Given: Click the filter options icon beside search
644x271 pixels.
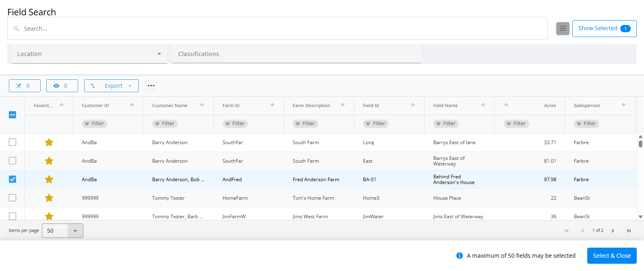Looking at the screenshot, I should (x=563, y=29).
